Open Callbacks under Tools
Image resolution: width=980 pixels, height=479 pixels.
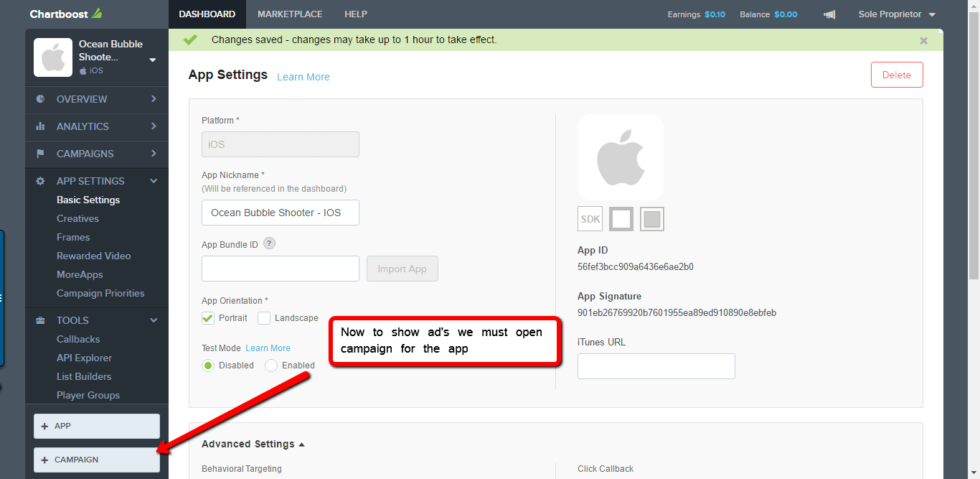click(78, 339)
